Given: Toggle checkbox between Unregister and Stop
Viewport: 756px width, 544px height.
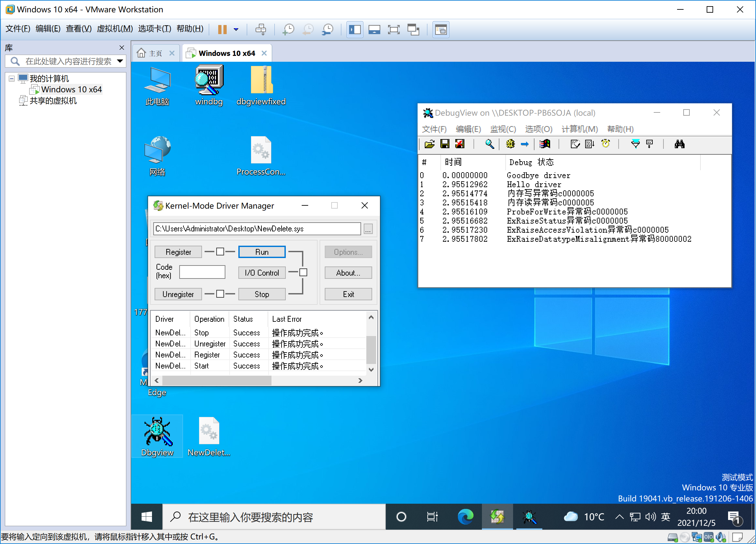Looking at the screenshot, I should (x=220, y=293).
